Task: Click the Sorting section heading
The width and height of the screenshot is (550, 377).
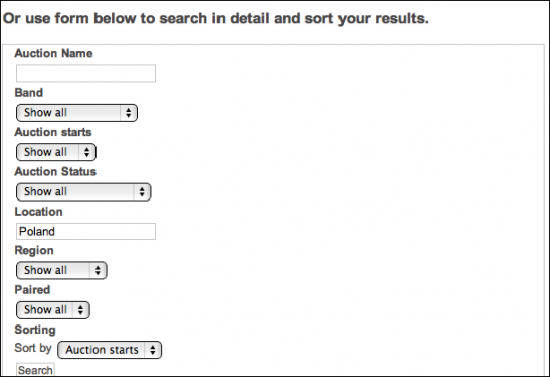Action: point(35,330)
